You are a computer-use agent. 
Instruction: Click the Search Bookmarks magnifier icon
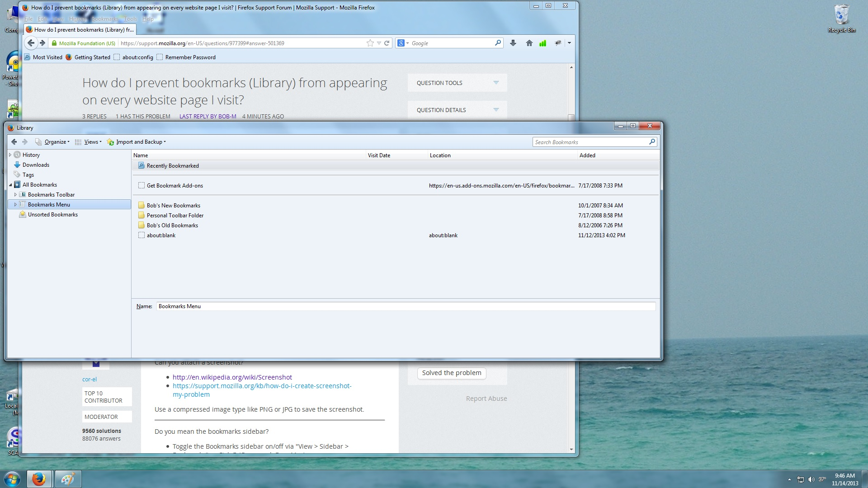652,142
